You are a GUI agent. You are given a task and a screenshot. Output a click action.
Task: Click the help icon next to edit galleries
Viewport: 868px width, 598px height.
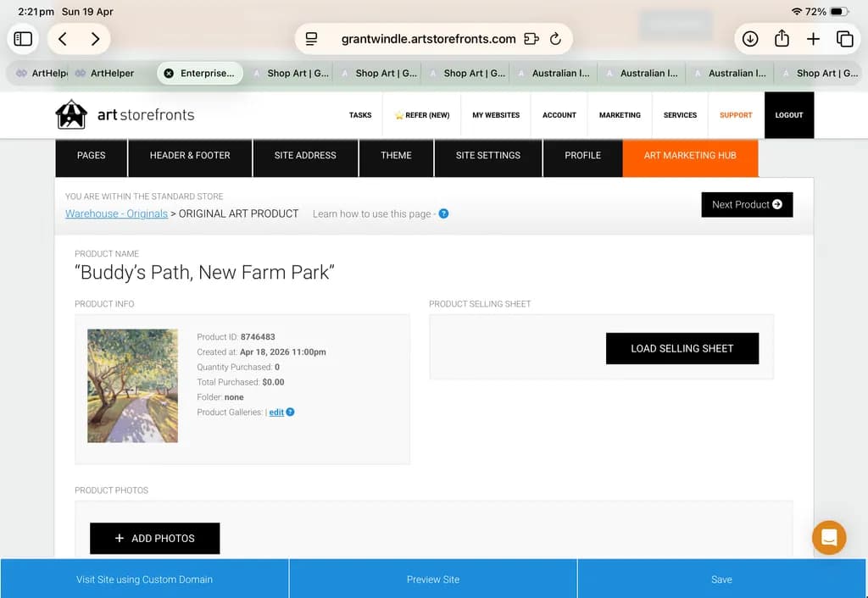coord(290,413)
